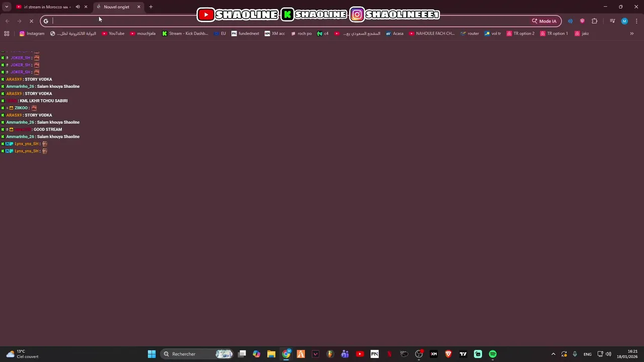Open the roch po bookmark
This screenshot has width=644, height=362.
(x=301, y=34)
